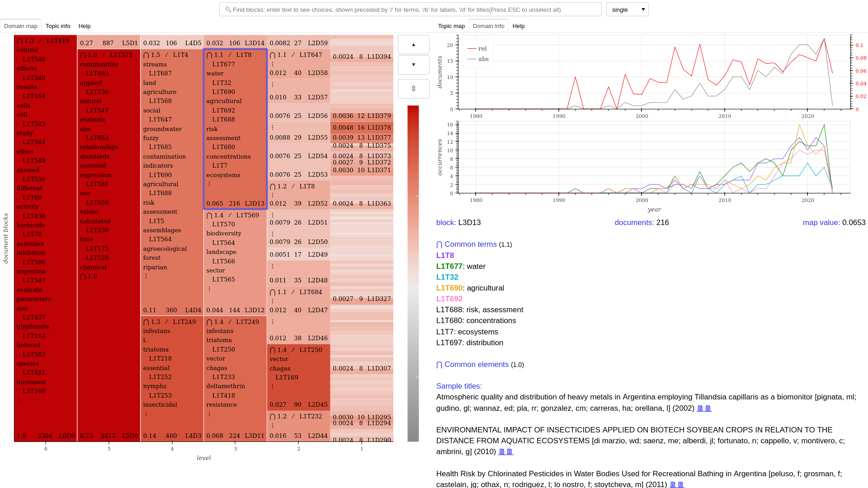The width and height of the screenshot is (868, 488).
Task: Click 'L1T697: distribution' term row
Action: [x=470, y=343]
